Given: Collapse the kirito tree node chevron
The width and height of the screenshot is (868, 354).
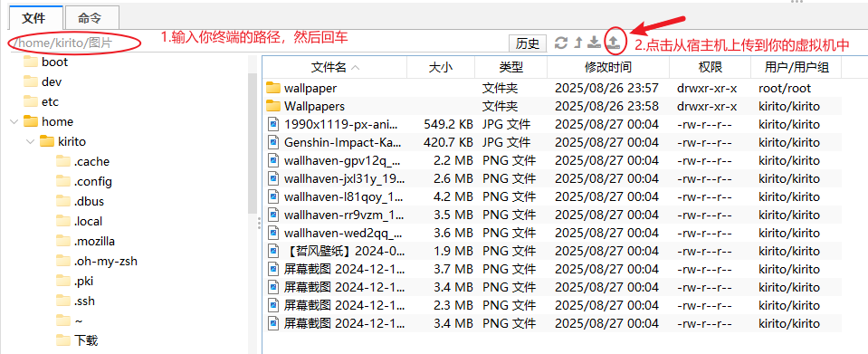Looking at the screenshot, I should [x=31, y=141].
